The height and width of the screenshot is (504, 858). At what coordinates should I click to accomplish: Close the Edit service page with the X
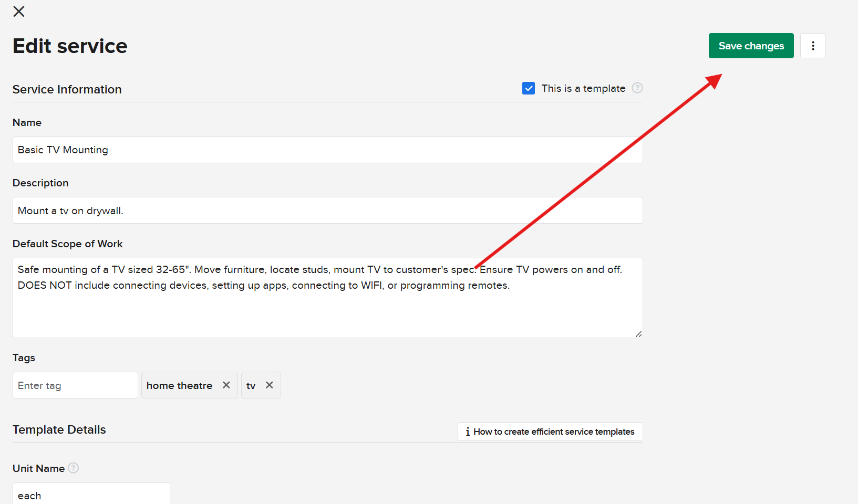coord(19,12)
